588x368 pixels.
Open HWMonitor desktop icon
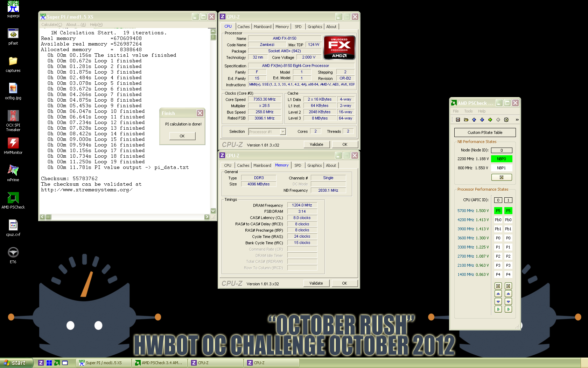point(13,146)
